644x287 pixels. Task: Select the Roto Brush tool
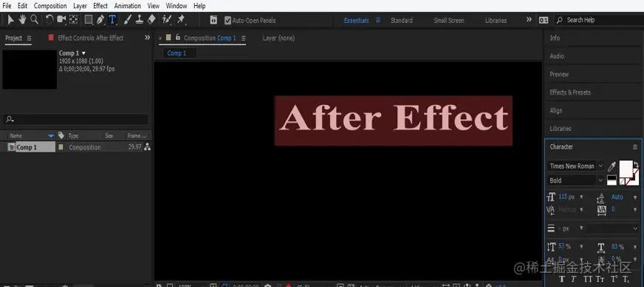(166, 19)
